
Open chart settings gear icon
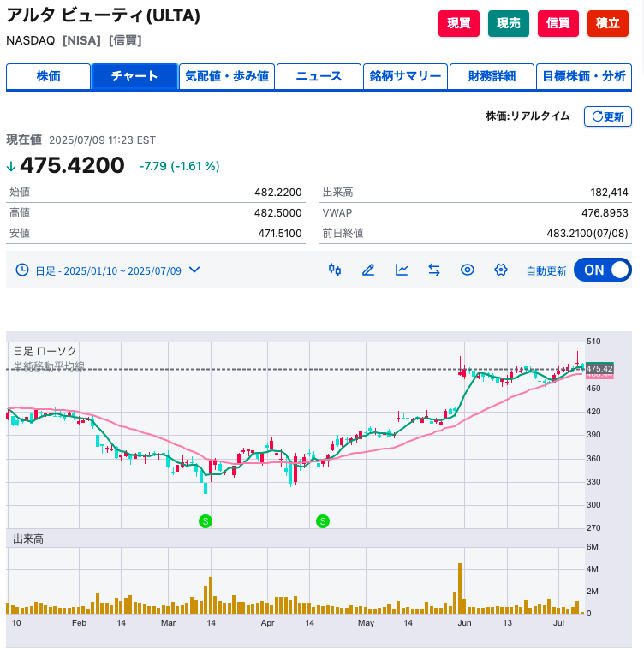501,270
